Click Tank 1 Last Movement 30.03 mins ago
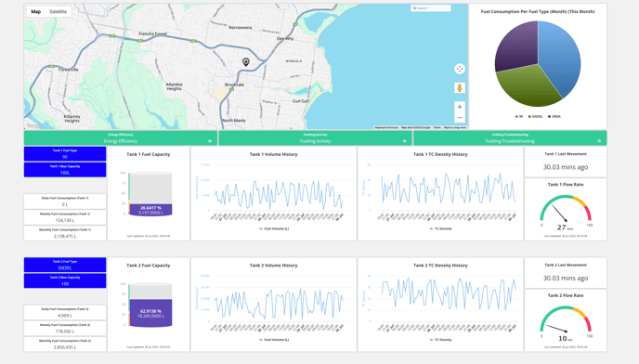 (x=566, y=167)
